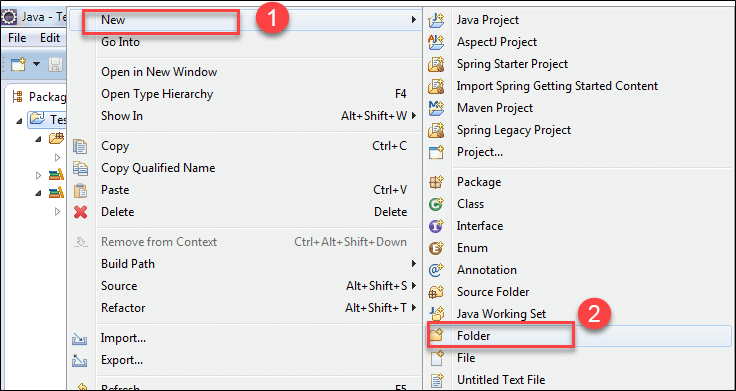Select the AspectJ Project icon

(x=436, y=42)
